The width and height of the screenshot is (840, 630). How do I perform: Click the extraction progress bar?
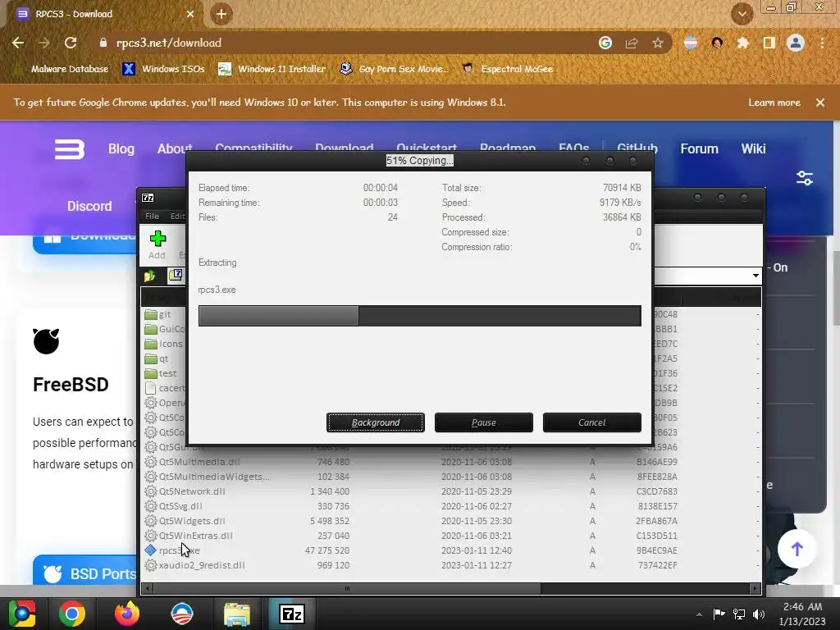[x=419, y=316]
